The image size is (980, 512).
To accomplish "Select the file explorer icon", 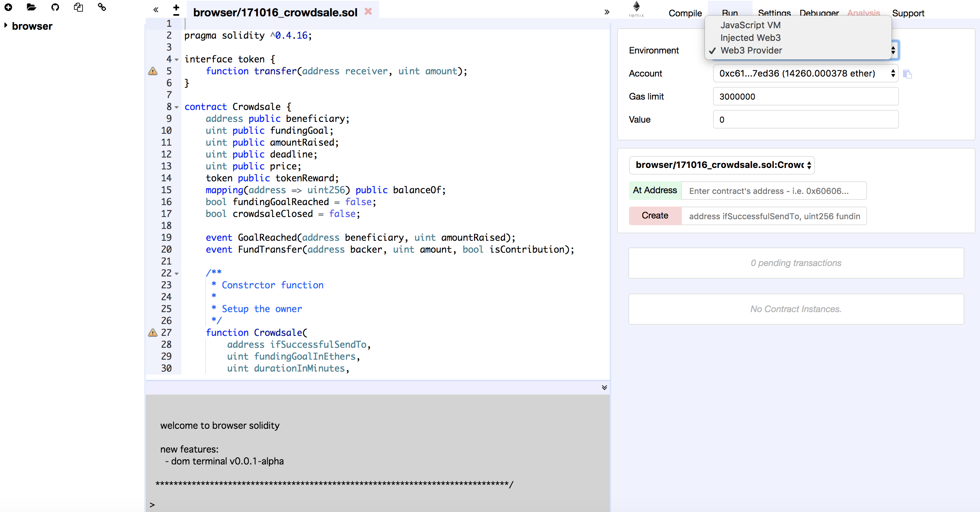I will point(31,7).
